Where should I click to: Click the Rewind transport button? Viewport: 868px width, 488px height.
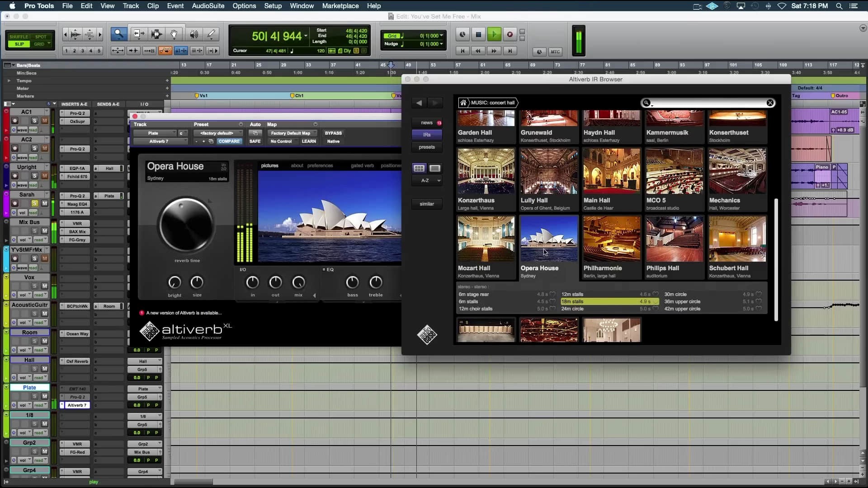click(478, 51)
